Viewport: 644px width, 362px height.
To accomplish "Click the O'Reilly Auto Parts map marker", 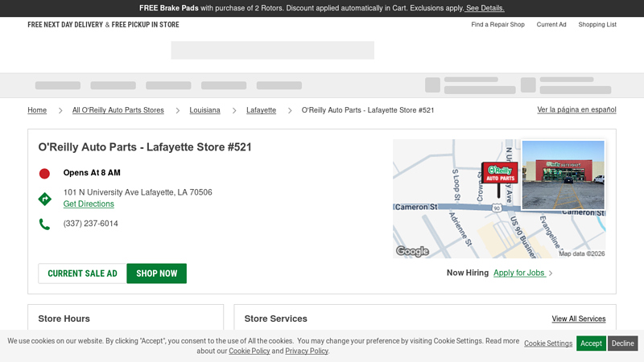I will coord(499,179).
